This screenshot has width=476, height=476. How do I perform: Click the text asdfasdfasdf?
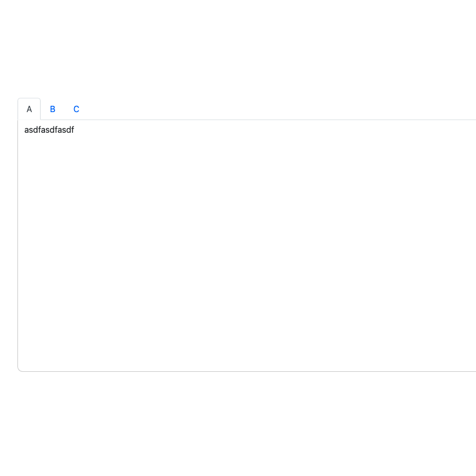(x=49, y=130)
